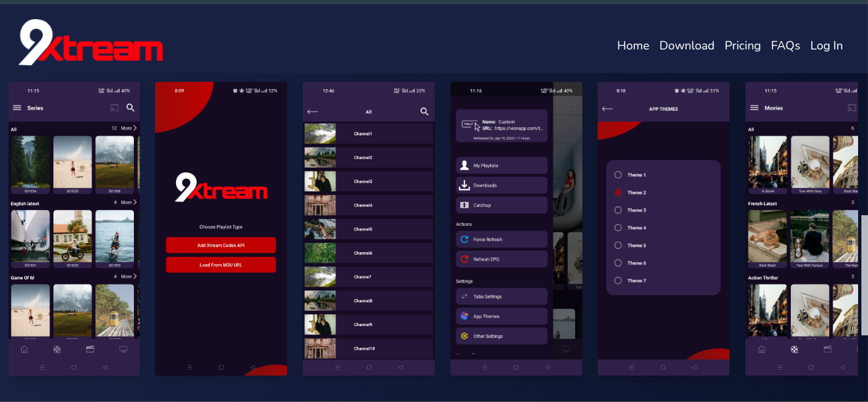This screenshot has width=868, height=402.
Task: Open the My Playlists menu entry
Action: 501,166
